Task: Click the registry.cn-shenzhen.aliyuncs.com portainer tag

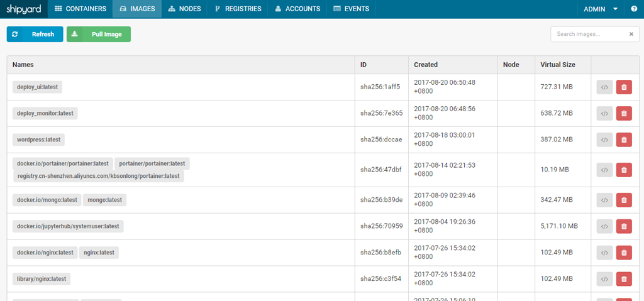Action: 98,176
